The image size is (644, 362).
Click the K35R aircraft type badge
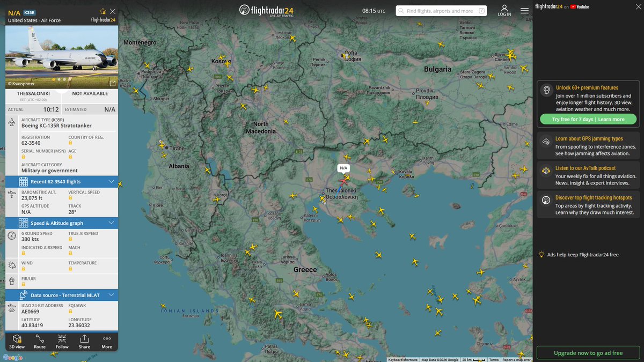29,12
